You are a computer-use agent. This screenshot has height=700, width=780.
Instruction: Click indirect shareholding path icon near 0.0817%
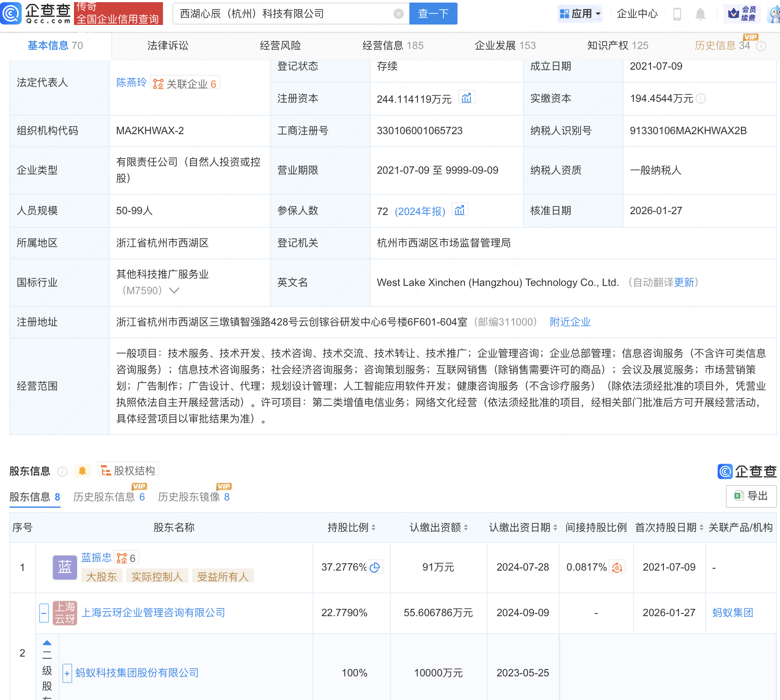617,568
